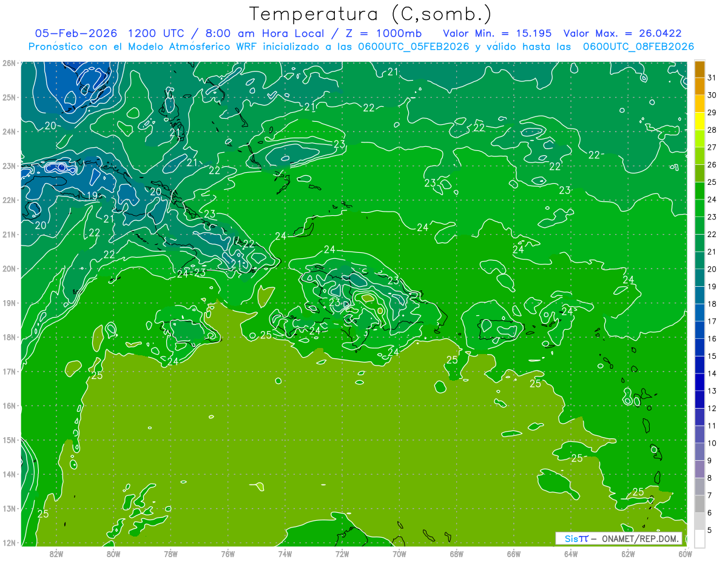The height and width of the screenshot is (562, 728).
Task: Click the purple legend band between 9 and 10
Action: click(699, 452)
